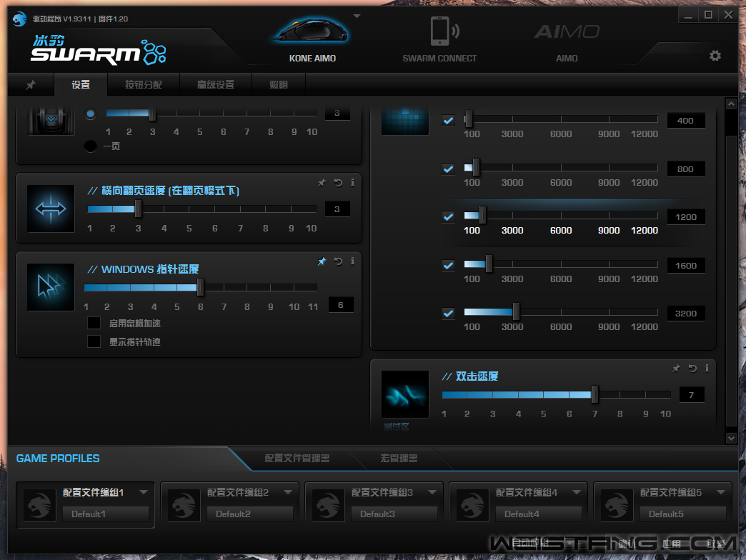
Task: Show info for the 双击速度 panel
Action: [x=707, y=369]
